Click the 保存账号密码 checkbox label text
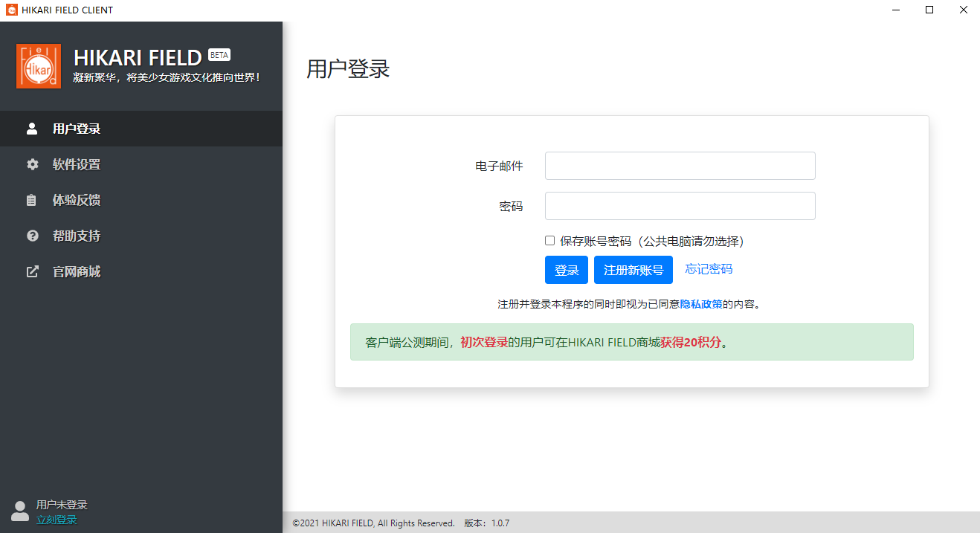Screen dimensions: 980x533 pos(652,241)
